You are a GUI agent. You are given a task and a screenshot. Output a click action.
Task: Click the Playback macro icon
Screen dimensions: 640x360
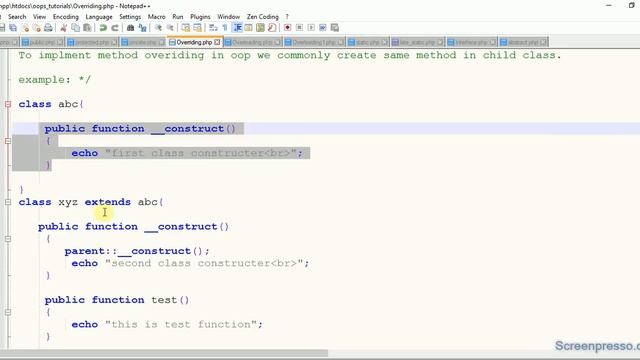[x=311, y=28]
